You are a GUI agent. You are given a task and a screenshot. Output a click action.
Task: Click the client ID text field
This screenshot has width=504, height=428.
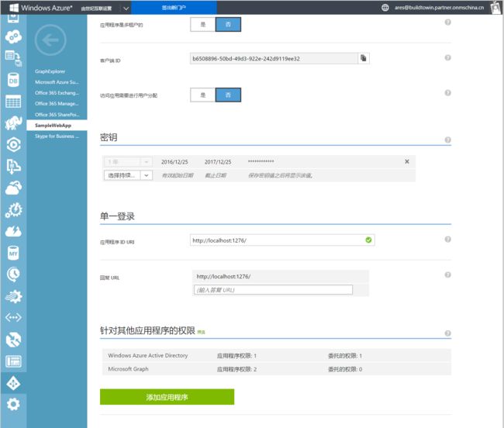(274, 58)
